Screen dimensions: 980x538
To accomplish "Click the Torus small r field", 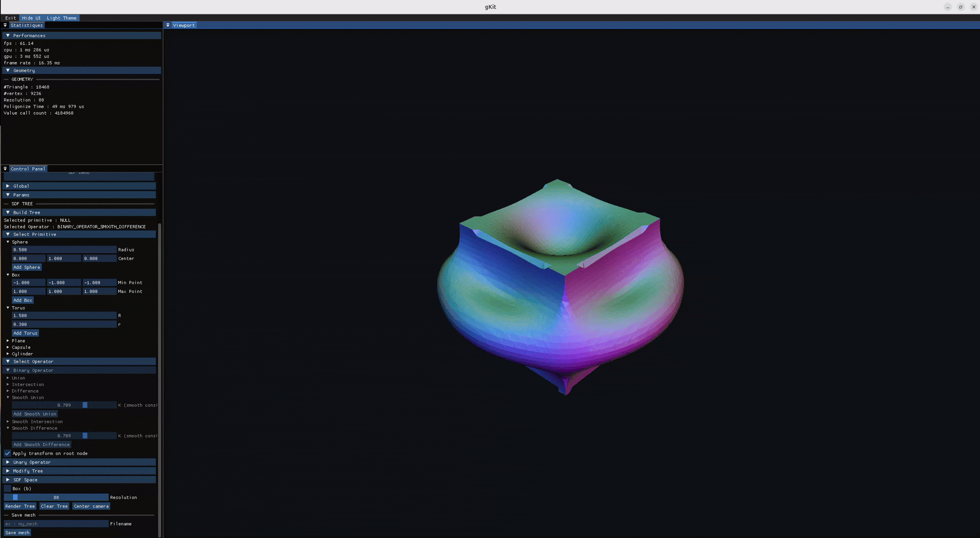I will 64,324.
